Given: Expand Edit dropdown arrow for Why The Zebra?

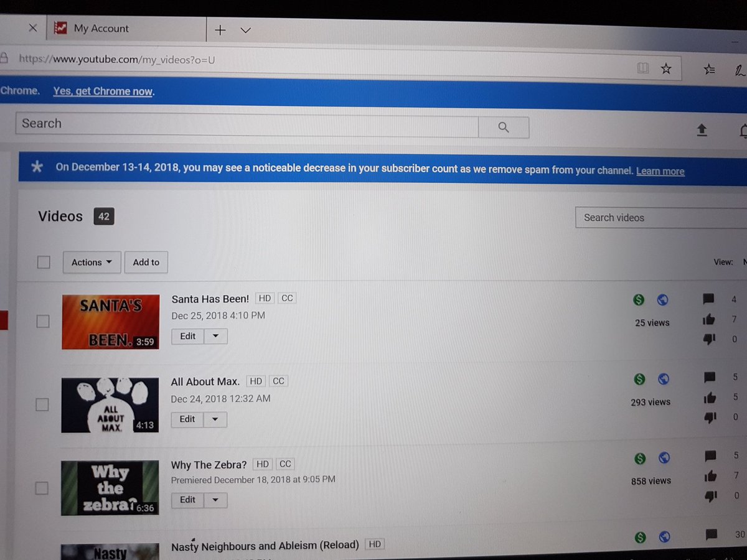Looking at the screenshot, I should (x=215, y=500).
